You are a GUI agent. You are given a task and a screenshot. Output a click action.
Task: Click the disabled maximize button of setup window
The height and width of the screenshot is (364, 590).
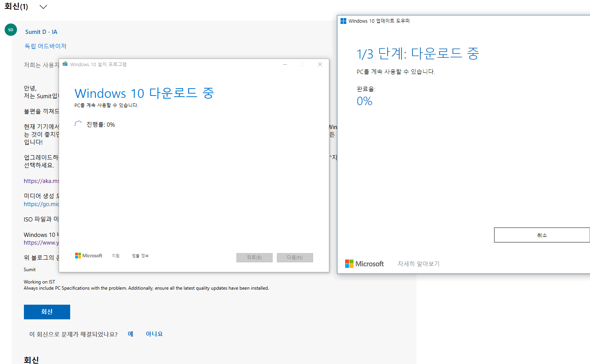point(302,64)
